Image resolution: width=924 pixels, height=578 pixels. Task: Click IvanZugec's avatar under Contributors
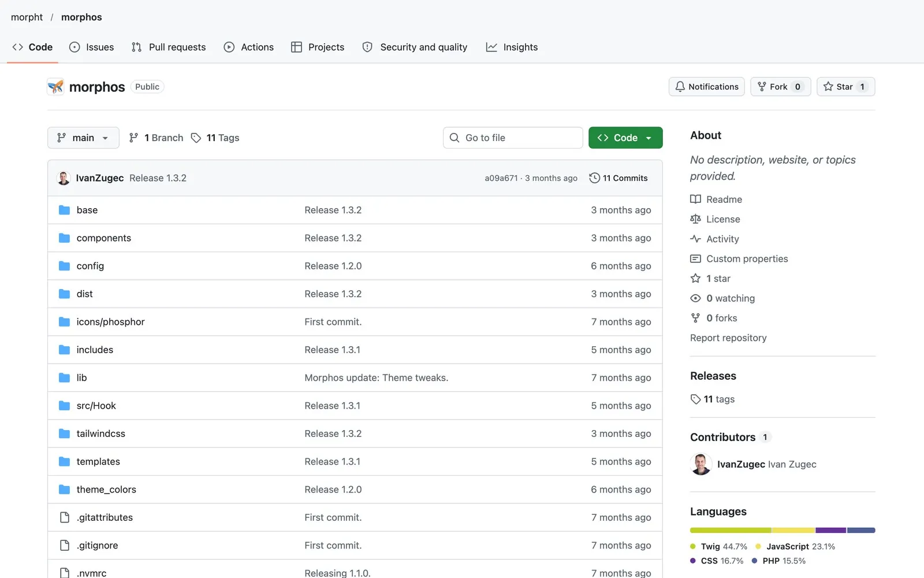701,464
